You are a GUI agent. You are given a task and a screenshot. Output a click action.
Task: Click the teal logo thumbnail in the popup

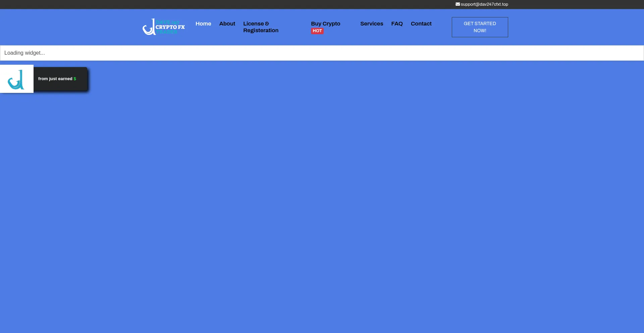[x=16, y=79]
